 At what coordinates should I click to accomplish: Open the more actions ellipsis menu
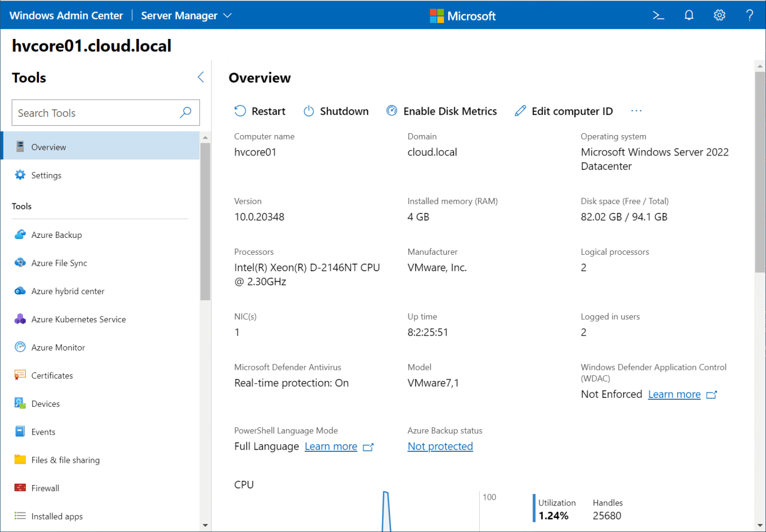pos(636,111)
